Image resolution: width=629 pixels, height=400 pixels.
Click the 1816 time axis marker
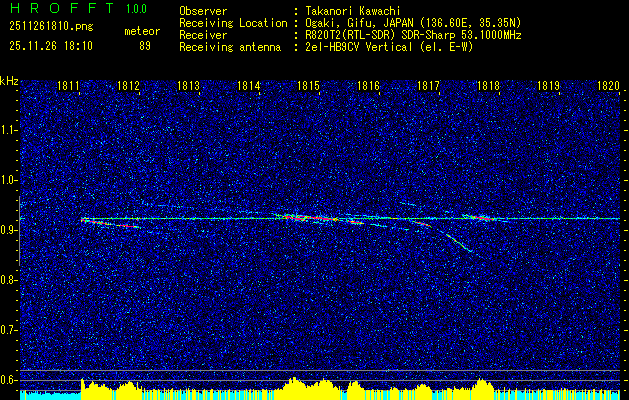(x=368, y=85)
